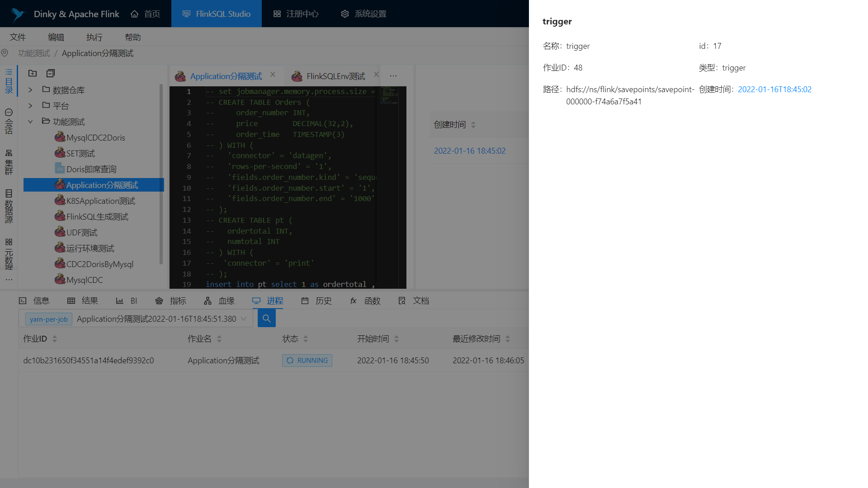
Task: Open the 数据源 sidebar panel
Action: tap(9, 206)
